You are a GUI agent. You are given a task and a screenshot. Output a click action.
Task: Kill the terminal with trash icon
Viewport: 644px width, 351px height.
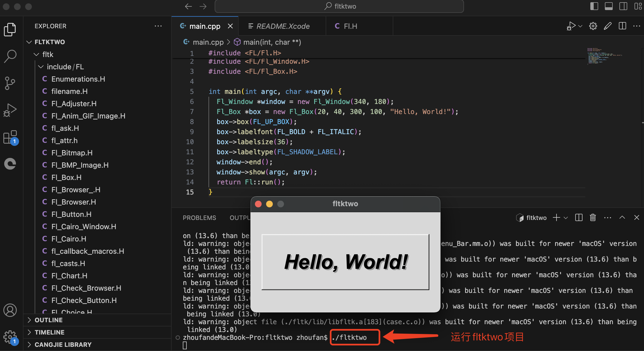coord(593,217)
